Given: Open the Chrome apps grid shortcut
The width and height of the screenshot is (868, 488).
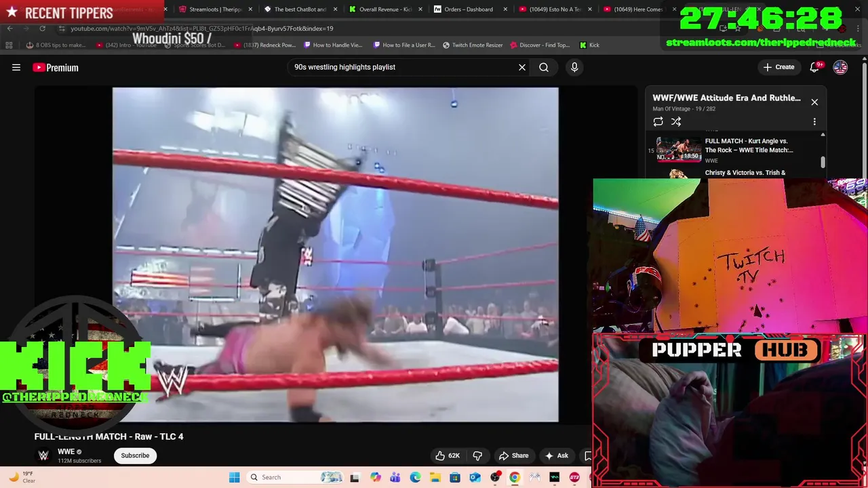Looking at the screenshot, I should pos(9,45).
